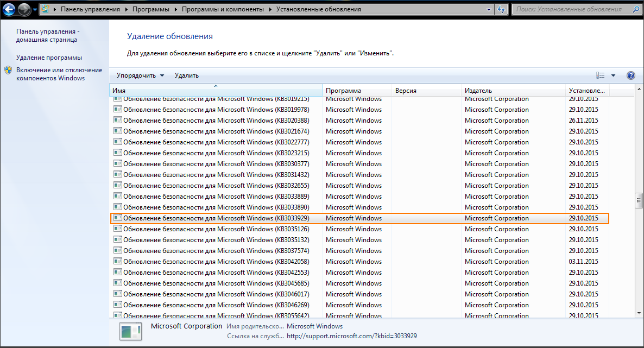Image resolution: width=644 pixels, height=348 pixels.
Task: Sort by the Установлено column header
Action: (588, 90)
